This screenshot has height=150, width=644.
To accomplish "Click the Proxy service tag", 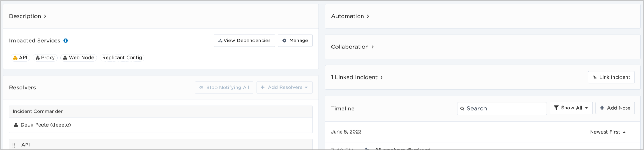I will coord(45,58).
